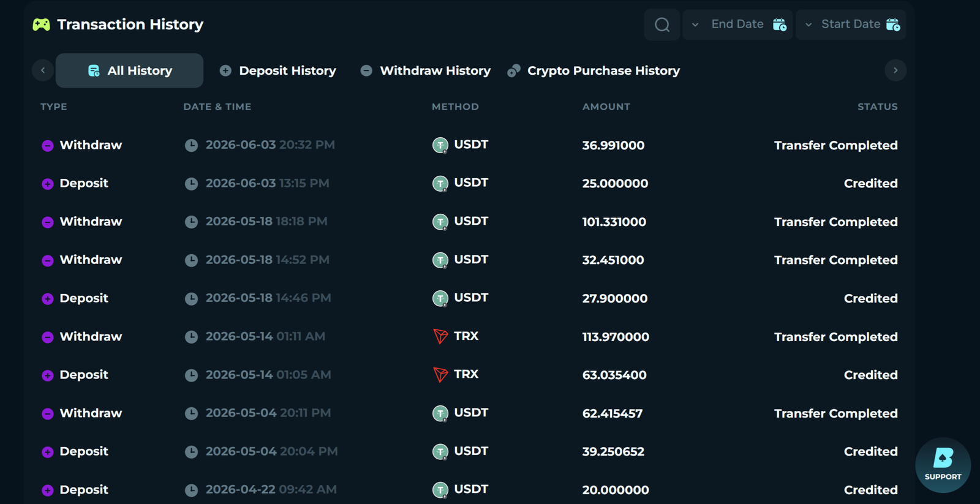Viewport: 980px width, 504px height.
Task: Click the clock icon for 2026-05-18 18:18 PM
Action: [x=191, y=222]
